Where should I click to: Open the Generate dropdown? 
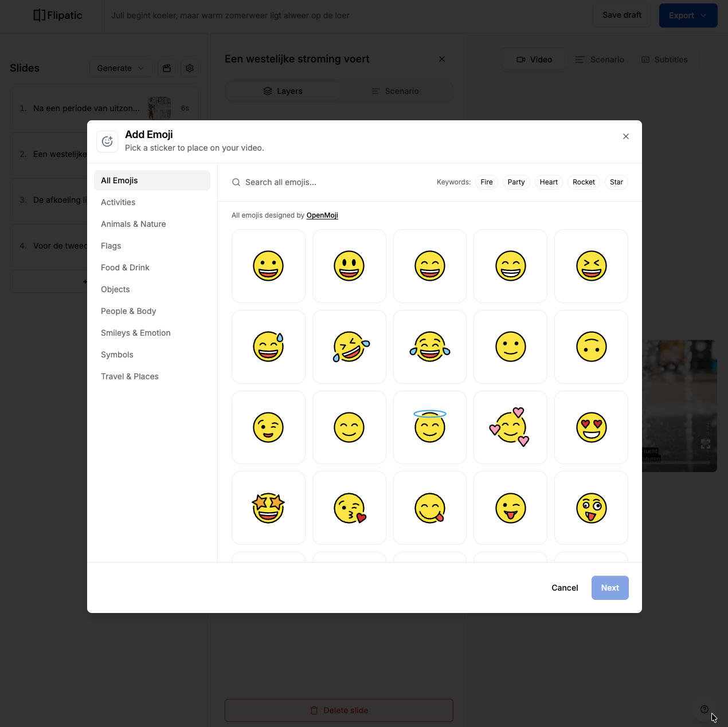click(121, 68)
